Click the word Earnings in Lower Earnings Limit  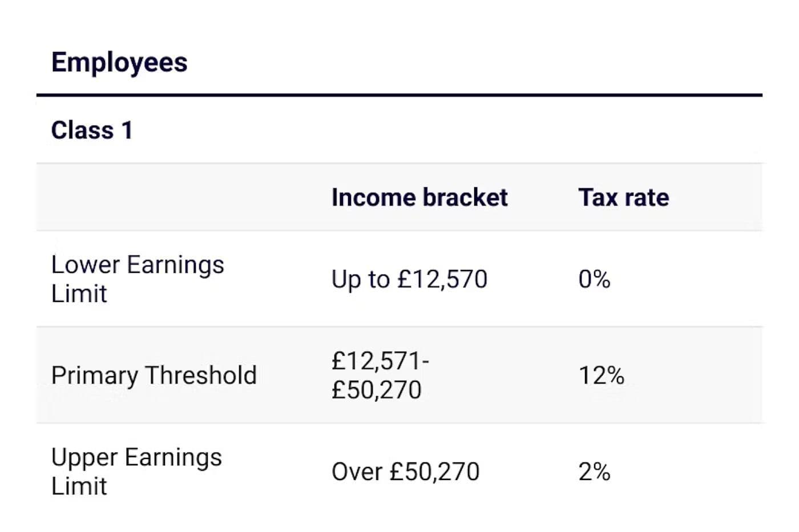click(175, 265)
